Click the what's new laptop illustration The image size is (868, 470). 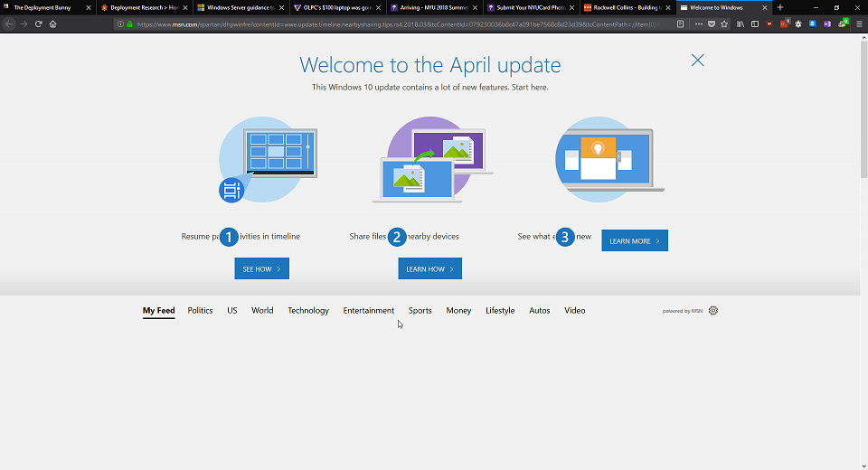(609, 159)
